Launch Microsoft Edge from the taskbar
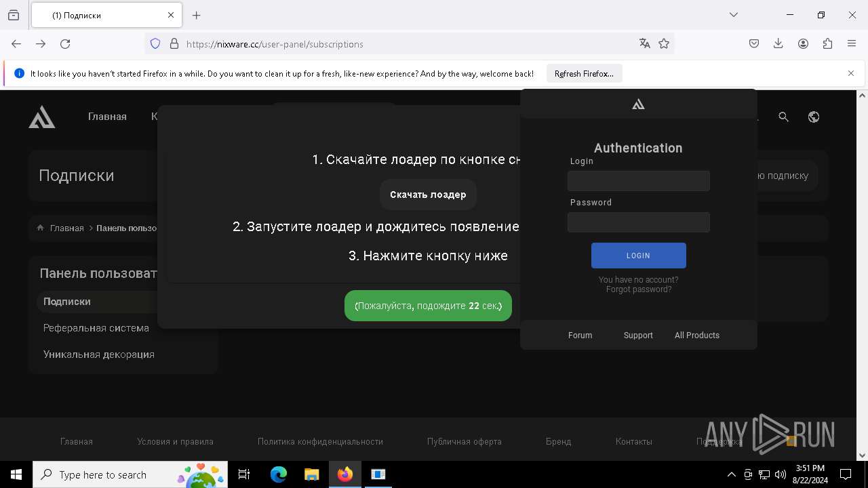The image size is (868, 488). click(x=279, y=474)
